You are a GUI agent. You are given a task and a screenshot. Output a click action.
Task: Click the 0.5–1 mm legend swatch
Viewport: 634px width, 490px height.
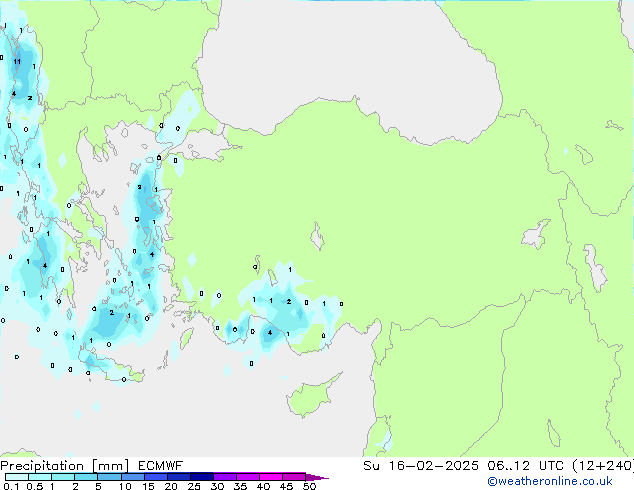[x=40, y=477]
